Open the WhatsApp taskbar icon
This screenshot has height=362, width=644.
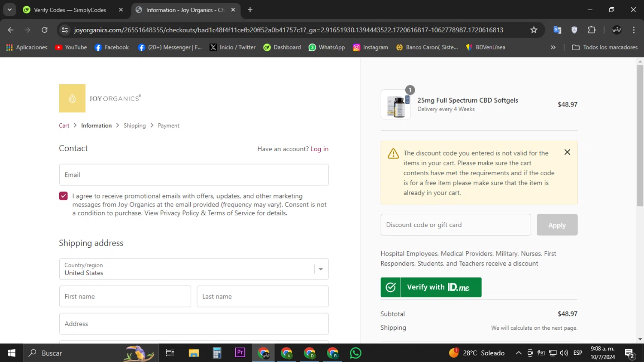pyautogui.click(x=355, y=353)
